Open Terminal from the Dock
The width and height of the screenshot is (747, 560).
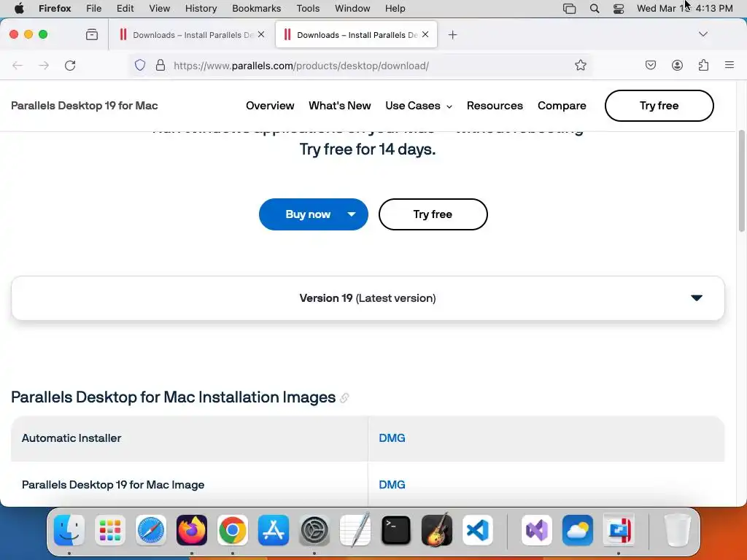[x=396, y=530]
